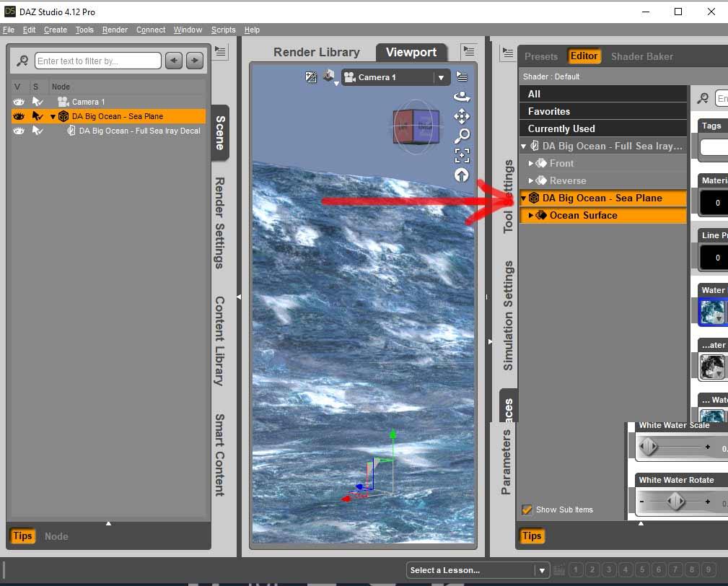Open the Scene pane options menu icon
Screen dimensions: 728x586
[x=220, y=51]
